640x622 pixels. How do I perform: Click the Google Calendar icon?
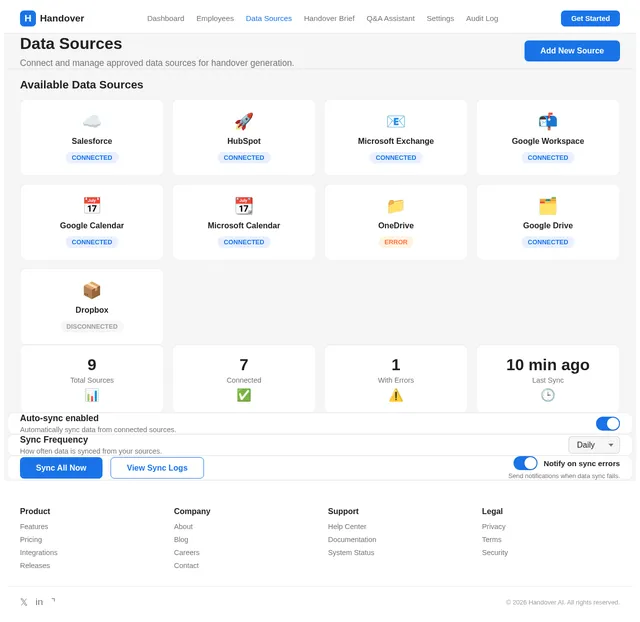92,206
